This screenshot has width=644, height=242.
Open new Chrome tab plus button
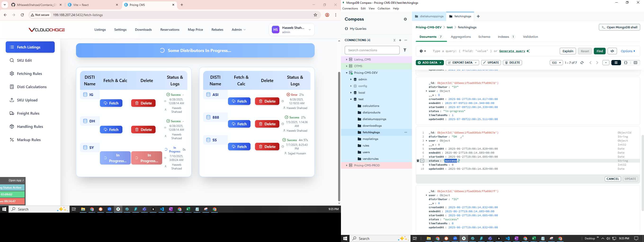coord(182,5)
